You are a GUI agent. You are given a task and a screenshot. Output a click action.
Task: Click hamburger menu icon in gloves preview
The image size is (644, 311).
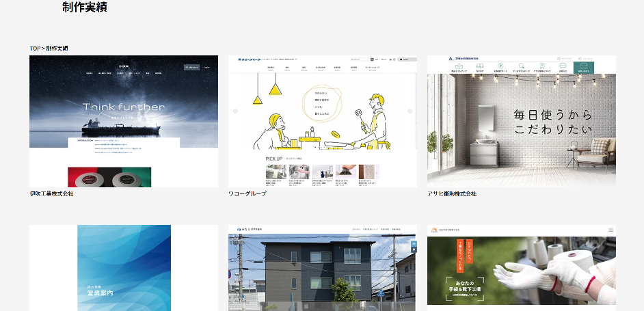pyautogui.click(x=611, y=230)
